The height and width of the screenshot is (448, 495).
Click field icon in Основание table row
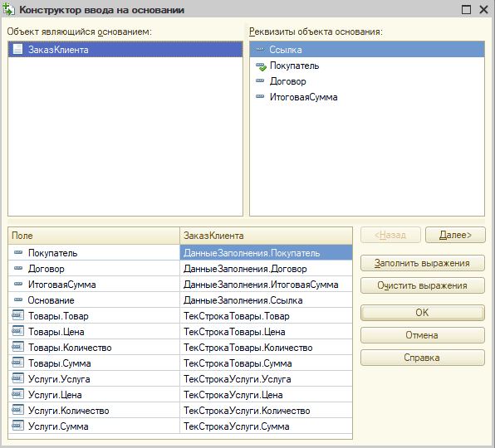18,299
